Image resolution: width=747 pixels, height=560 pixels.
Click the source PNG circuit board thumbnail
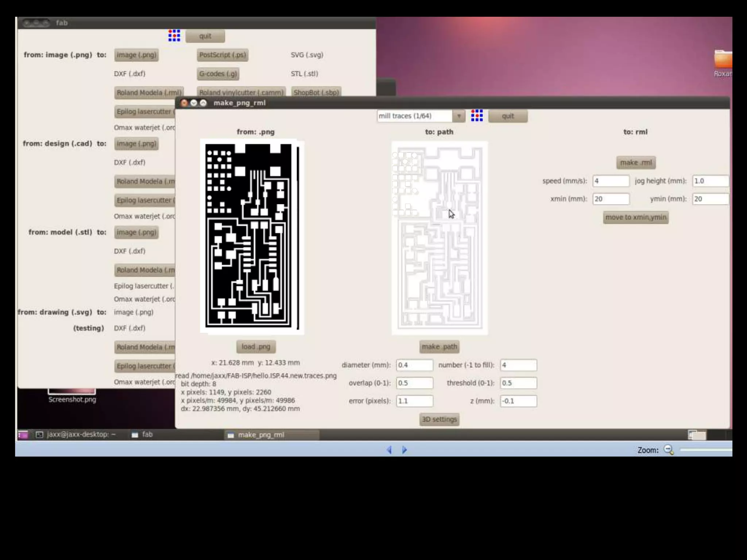(252, 237)
